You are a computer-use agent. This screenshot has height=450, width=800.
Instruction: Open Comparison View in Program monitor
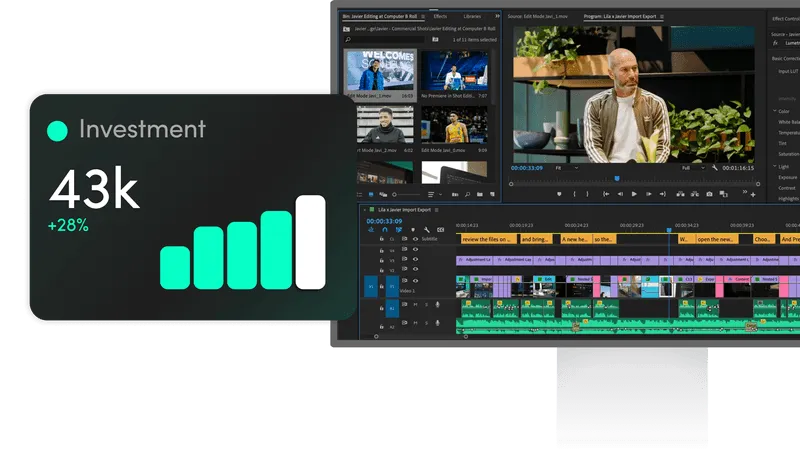click(723, 194)
